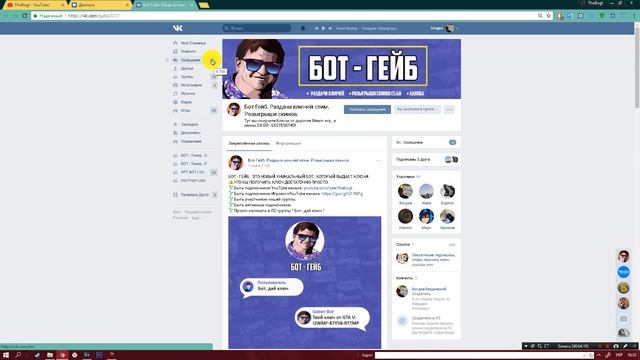Open the notifications bell in VK header
Viewport: 640px width, 360px height.
(303, 28)
